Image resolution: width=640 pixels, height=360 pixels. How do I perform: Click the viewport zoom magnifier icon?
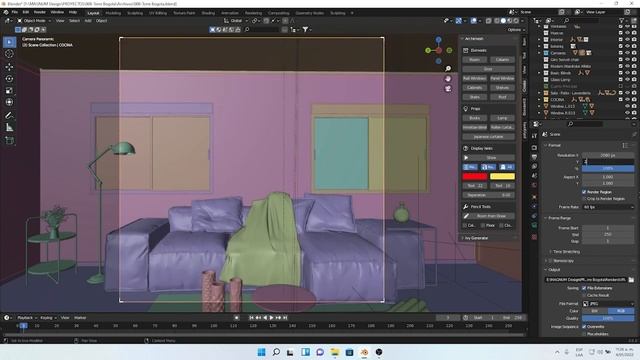click(x=448, y=69)
